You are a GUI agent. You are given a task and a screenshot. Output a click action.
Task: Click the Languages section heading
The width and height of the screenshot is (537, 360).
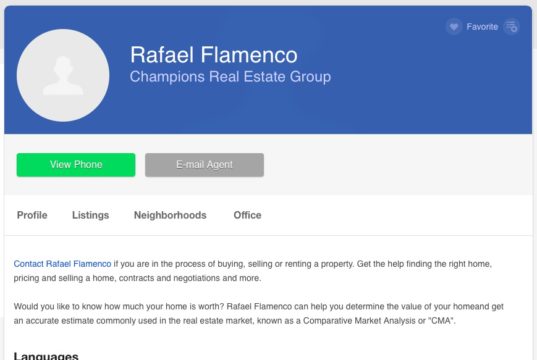46,356
